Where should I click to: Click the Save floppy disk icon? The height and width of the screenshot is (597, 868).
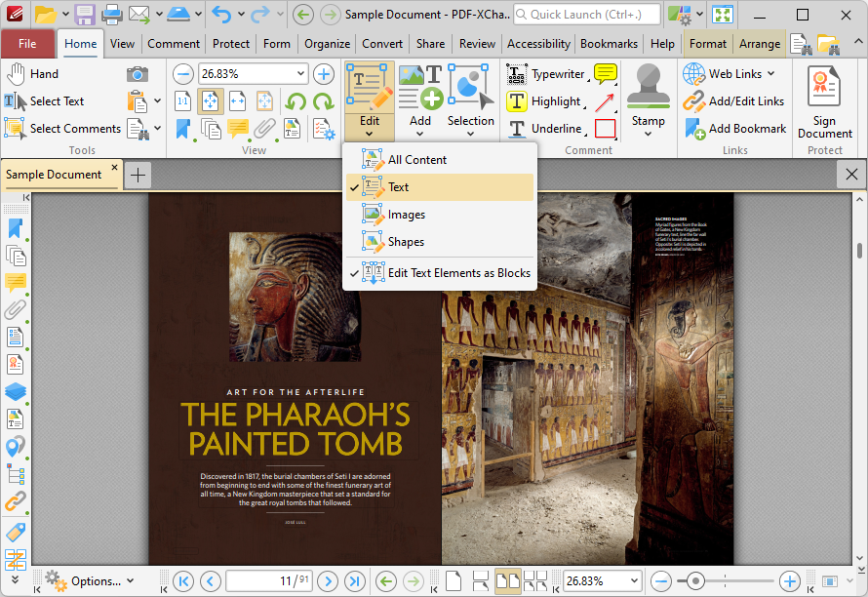[x=85, y=15]
